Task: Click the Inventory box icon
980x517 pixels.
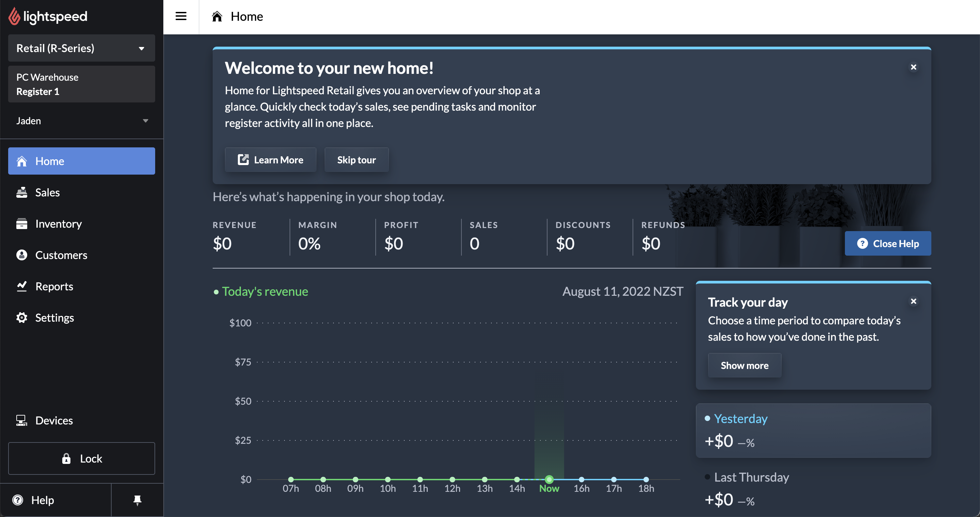Action: [22, 224]
